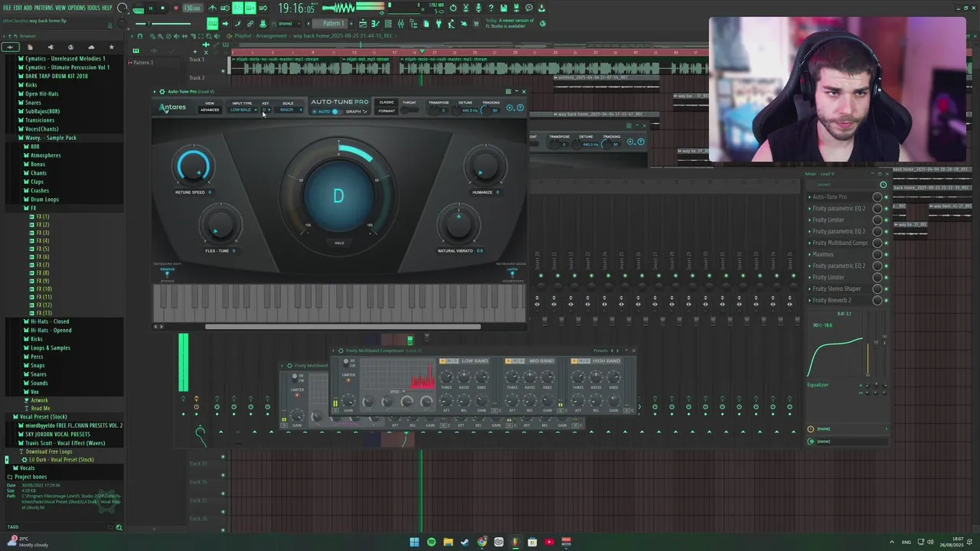
Task: Stop playback with the transport stop button
Action: tap(162, 8)
